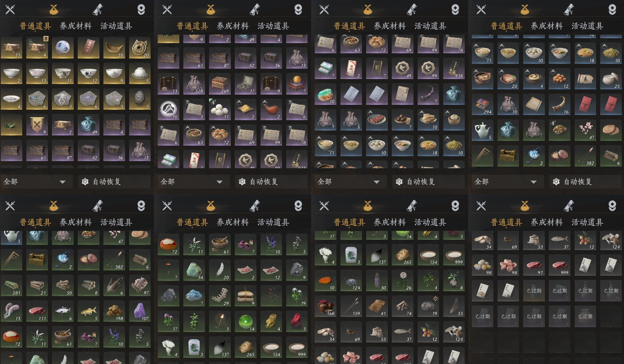624x364 pixels.
Task: Click the empty slot after the last expired item
Action: [x=611, y=316]
